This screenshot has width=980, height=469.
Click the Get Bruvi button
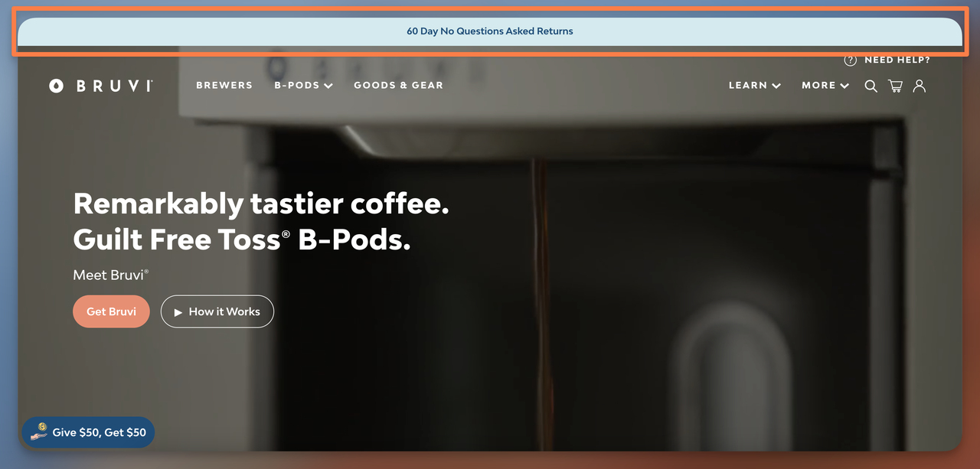click(111, 311)
